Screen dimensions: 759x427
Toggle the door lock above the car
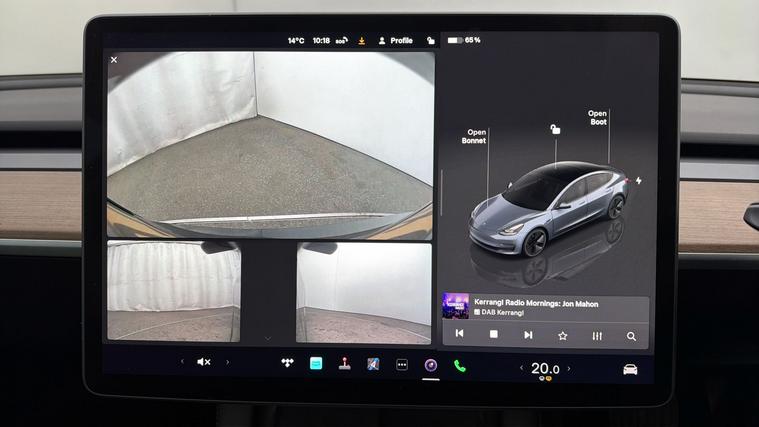[x=555, y=129]
